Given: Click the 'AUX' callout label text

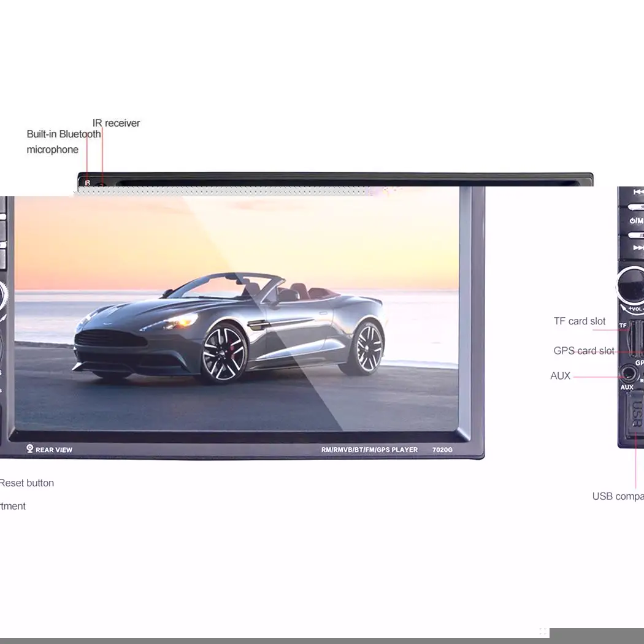Looking at the screenshot, I should (x=560, y=376).
